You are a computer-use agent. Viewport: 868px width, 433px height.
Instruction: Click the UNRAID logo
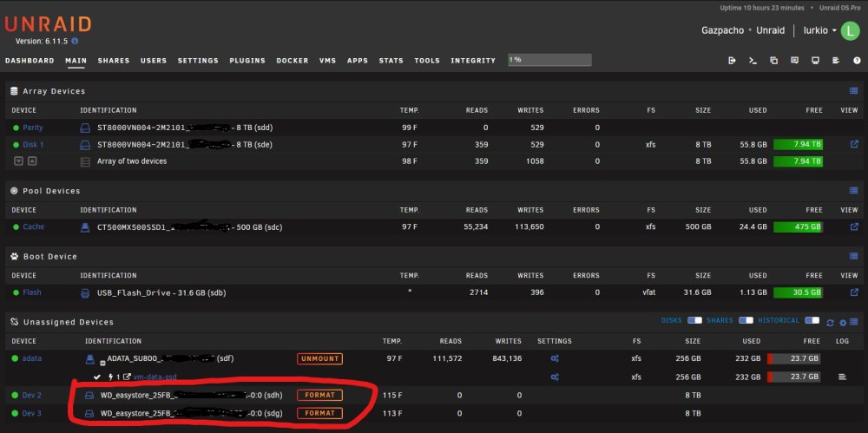[48, 23]
